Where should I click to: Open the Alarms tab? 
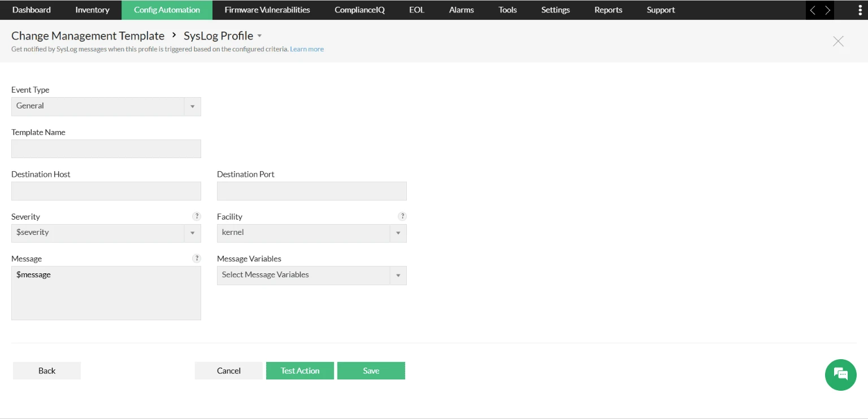pyautogui.click(x=461, y=10)
